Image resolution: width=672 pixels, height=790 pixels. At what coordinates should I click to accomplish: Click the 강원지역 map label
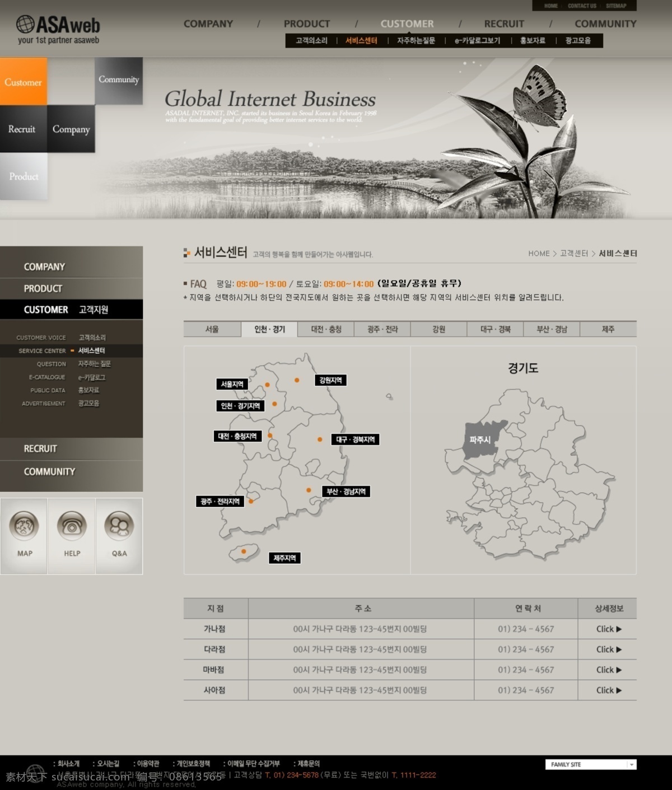pyautogui.click(x=330, y=380)
